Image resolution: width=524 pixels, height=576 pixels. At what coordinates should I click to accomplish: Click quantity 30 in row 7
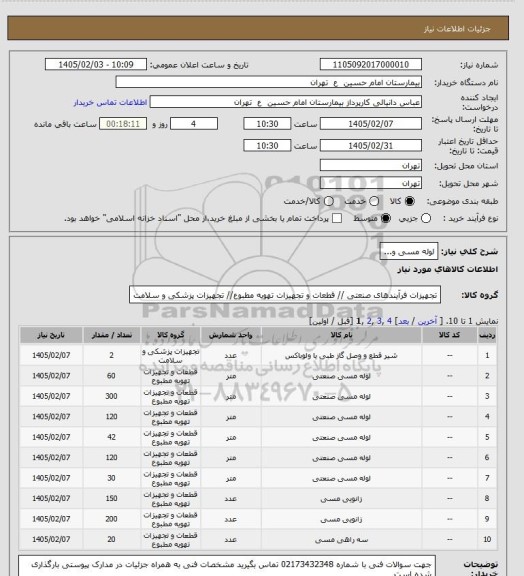point(111,478)
